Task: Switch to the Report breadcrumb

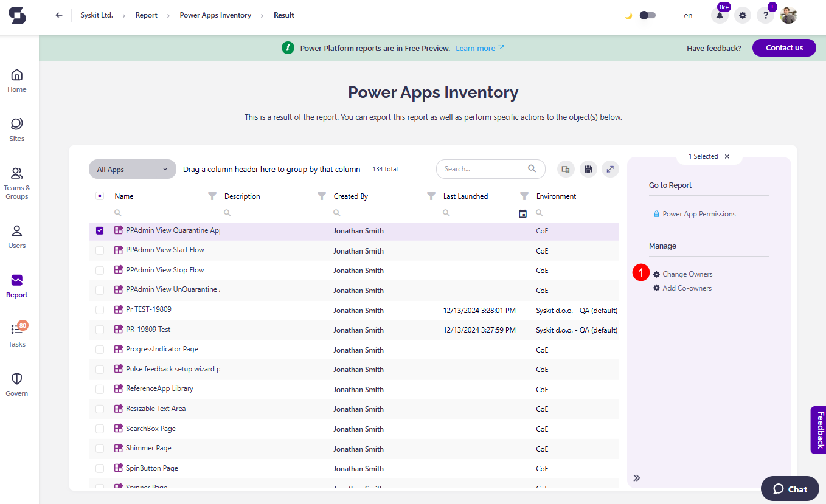Action: (147, 15)
